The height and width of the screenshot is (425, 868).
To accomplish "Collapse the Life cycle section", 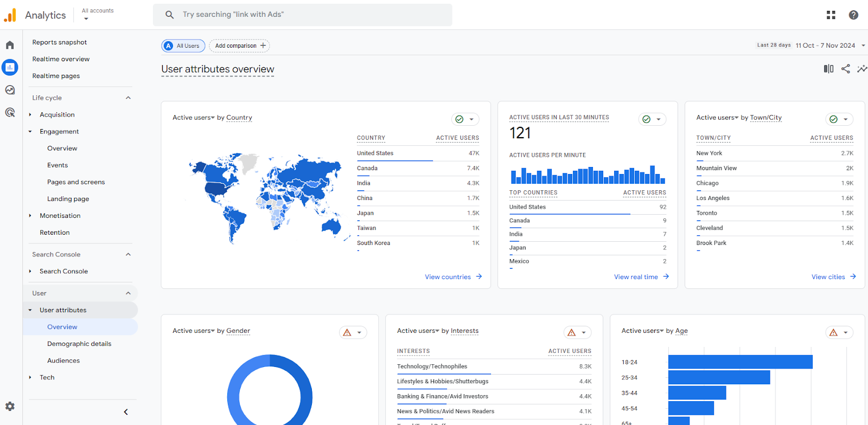I will (128, 98).
